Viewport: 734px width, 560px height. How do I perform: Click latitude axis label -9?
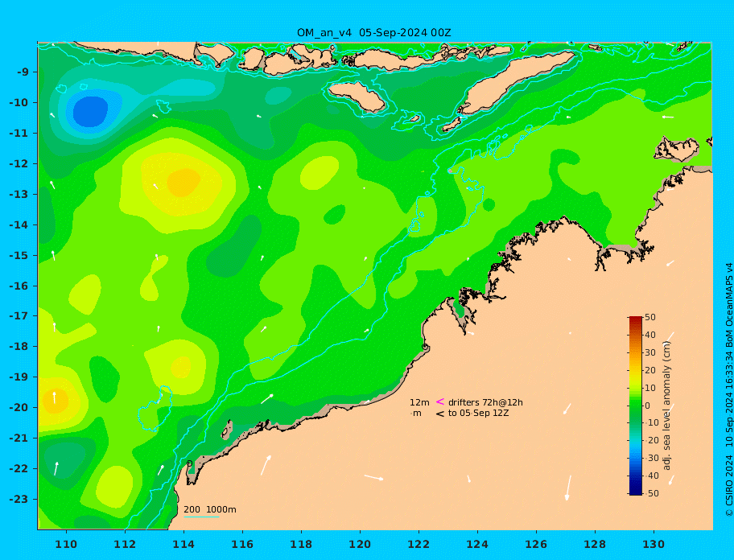pos(23,72)
